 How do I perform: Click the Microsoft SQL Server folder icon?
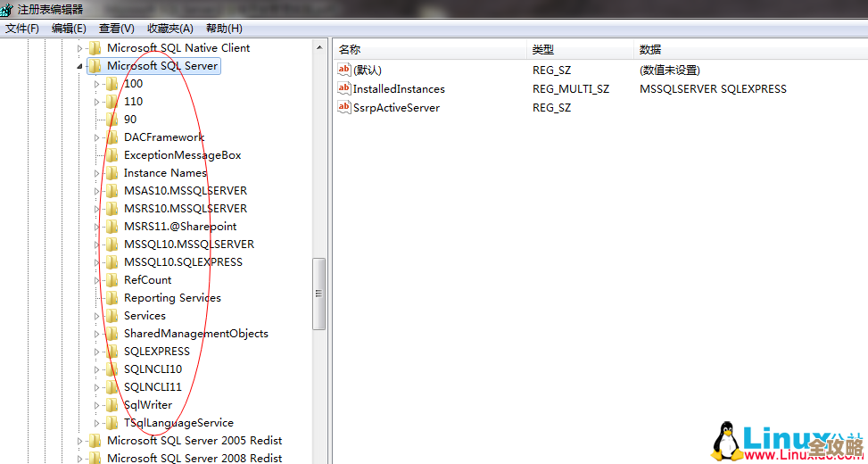tap(95, 66)
